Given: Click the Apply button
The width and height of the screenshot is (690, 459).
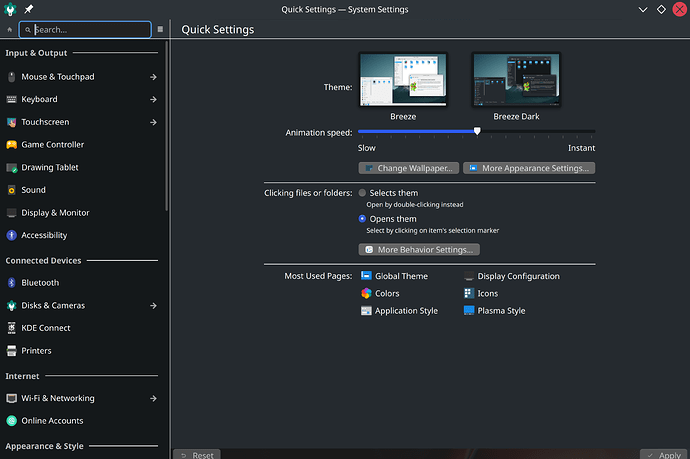Looking at the screenshot, I should point(664,455).
